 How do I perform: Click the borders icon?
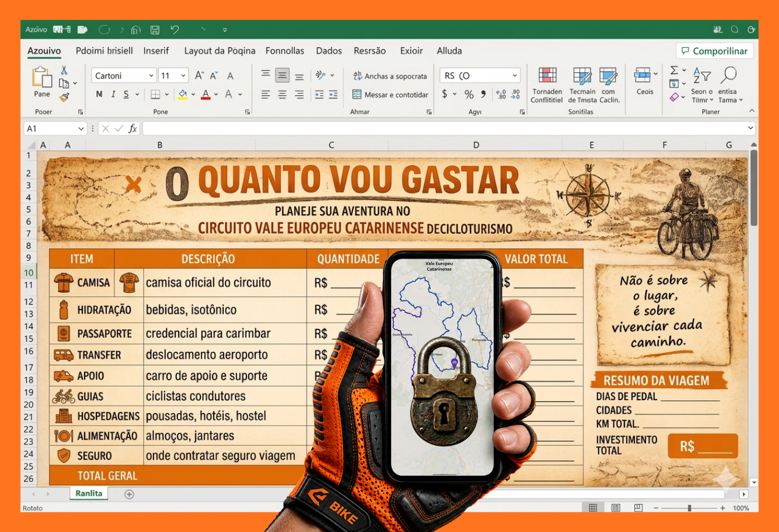[155, 95]
